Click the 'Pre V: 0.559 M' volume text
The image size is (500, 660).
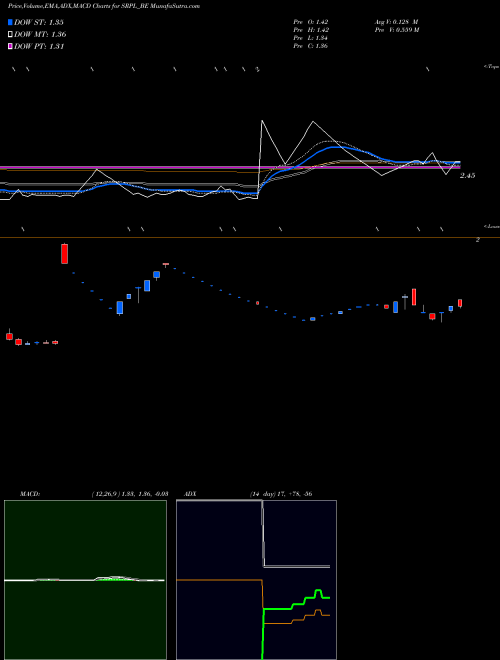(x=396, y=30)
